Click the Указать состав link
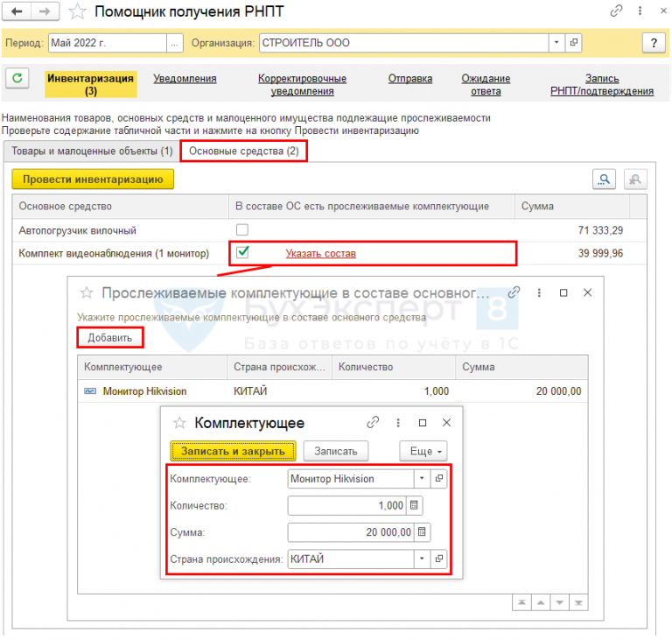The image size is (672, 640). click(x=320, y=253)
